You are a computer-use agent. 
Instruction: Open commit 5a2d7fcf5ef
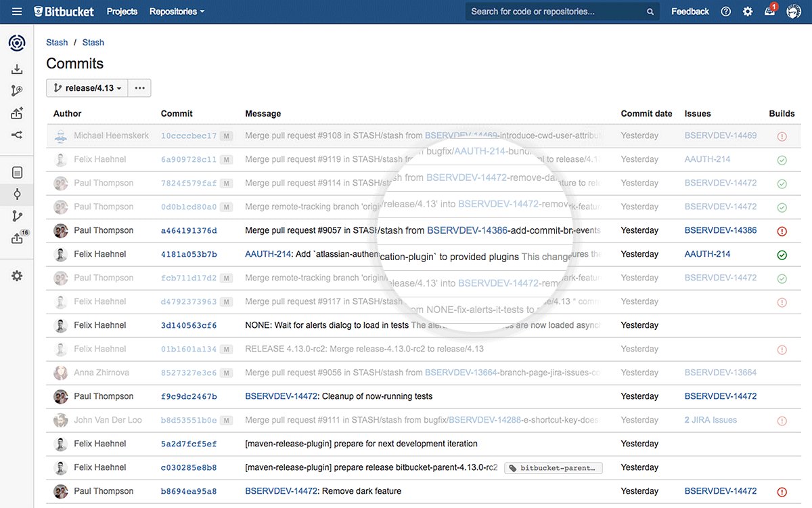coord(189,444)
